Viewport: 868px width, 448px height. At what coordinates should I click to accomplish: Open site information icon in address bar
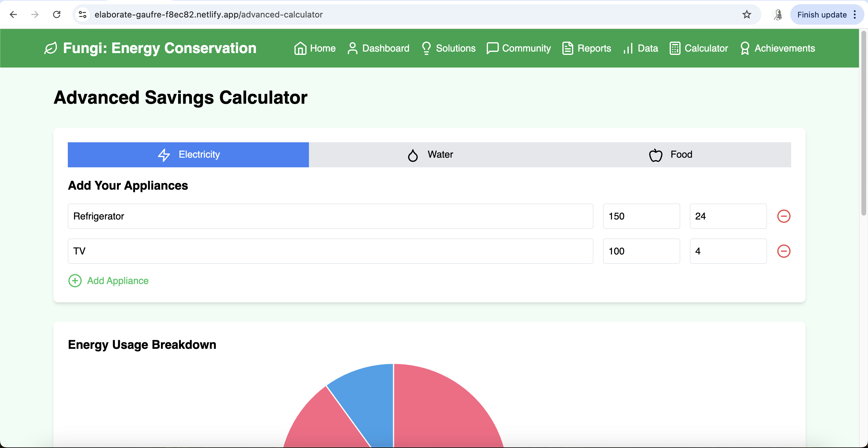83,14
